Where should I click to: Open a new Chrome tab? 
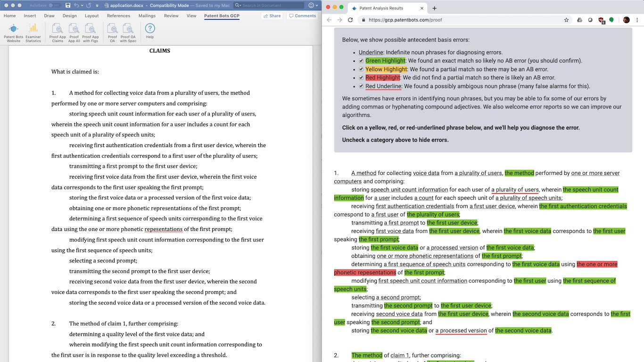tap(434, 8)
